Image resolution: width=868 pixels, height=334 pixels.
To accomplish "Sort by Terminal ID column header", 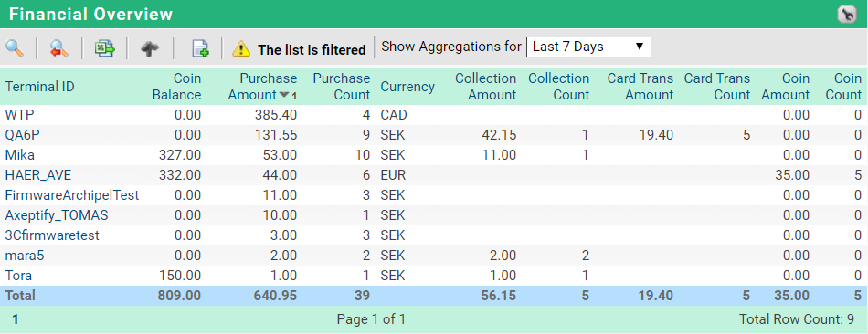I will 40,87.
